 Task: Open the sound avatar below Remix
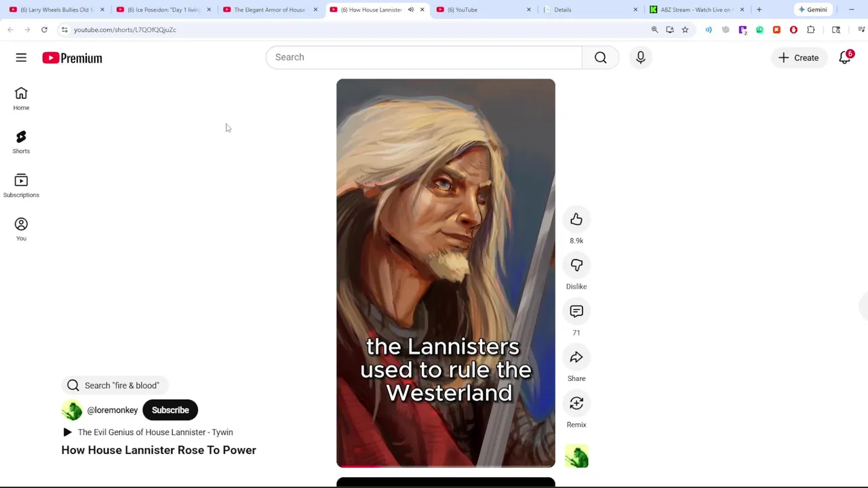click(x=576, y=456)
